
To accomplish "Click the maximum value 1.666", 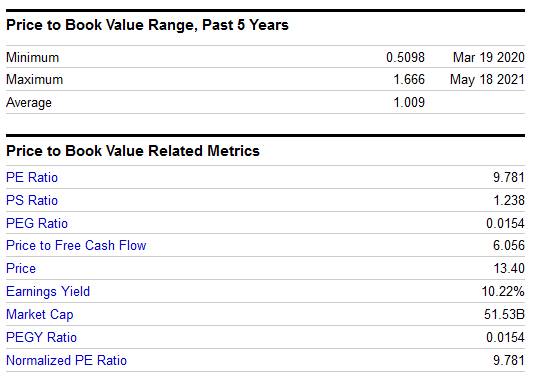I will (409, 80).
